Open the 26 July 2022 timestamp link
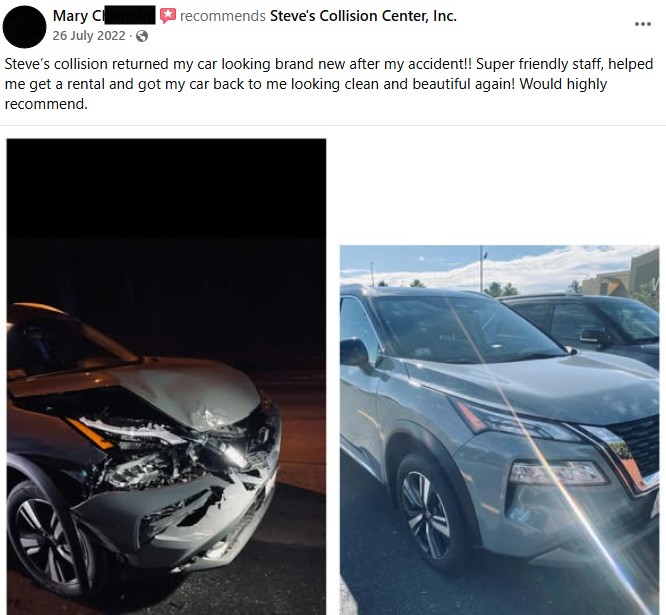The image size is (666, 615). [x=89, y=36]
